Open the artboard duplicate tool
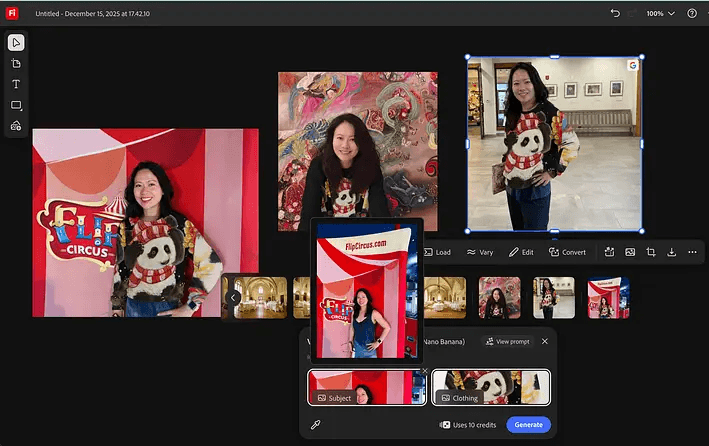 pos(16,64)
